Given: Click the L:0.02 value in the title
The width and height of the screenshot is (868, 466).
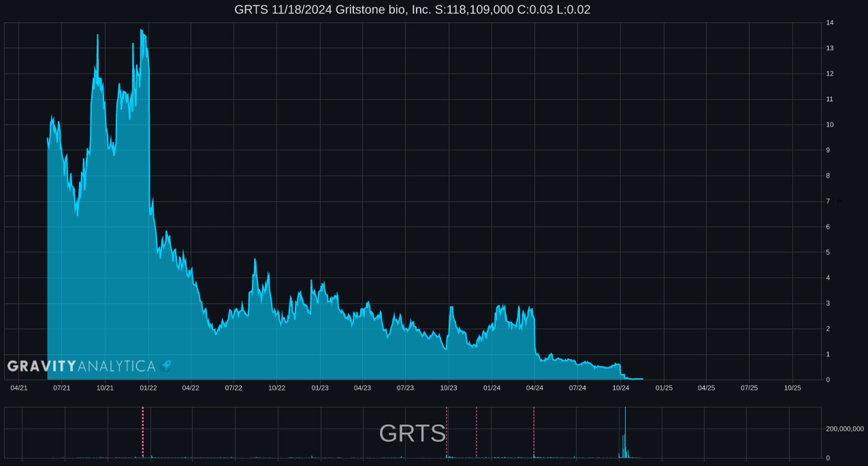Looking at the screenshot, I should [x=574, y=10].
